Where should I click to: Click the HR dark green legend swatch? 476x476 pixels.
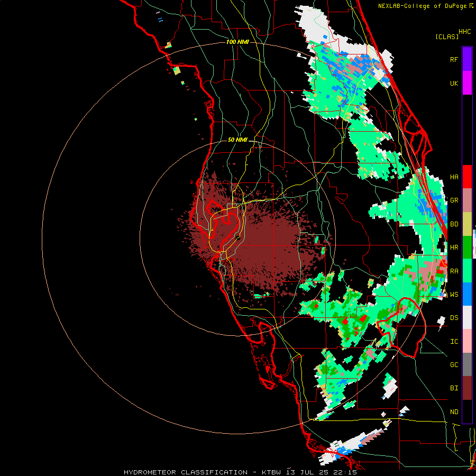pos(467,248)
